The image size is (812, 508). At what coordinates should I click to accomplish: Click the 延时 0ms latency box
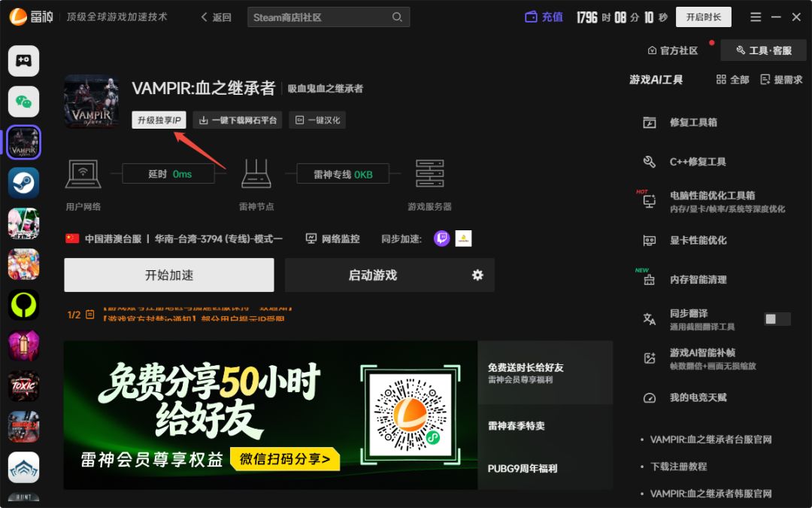(x=168, y=174)
